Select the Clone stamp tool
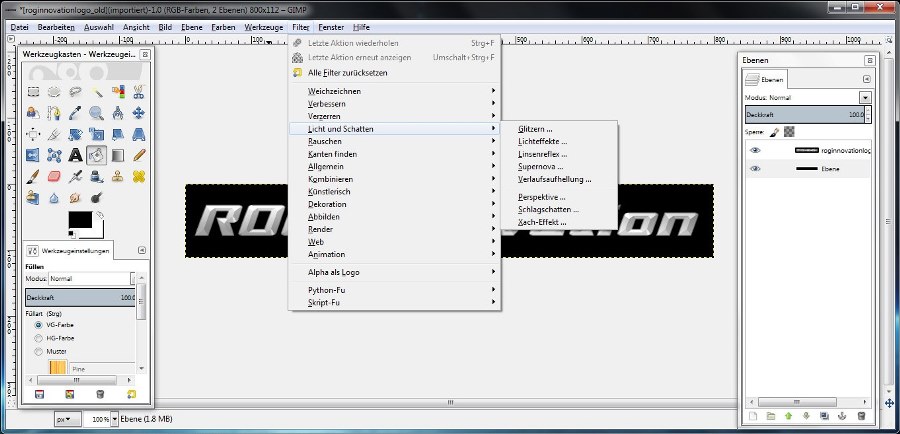This screenshot has height=434, width=900. (118, 176)
